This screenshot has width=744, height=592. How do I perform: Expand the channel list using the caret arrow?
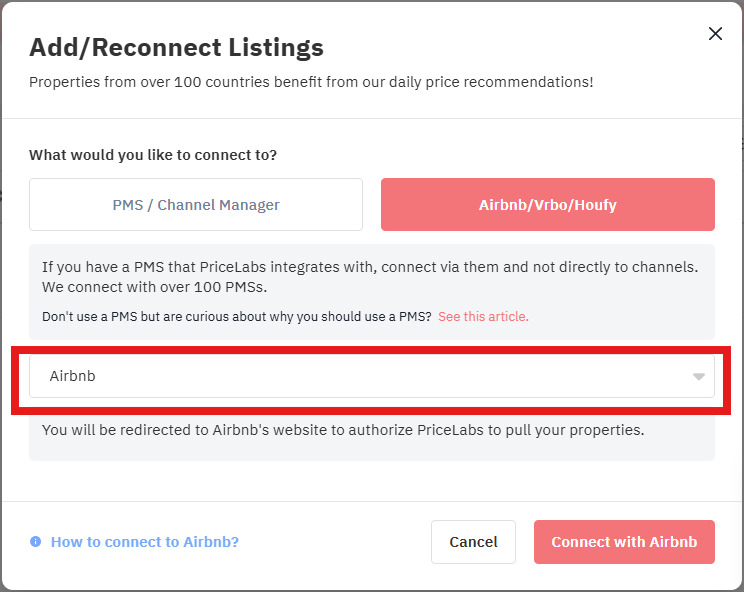(698, 377)
